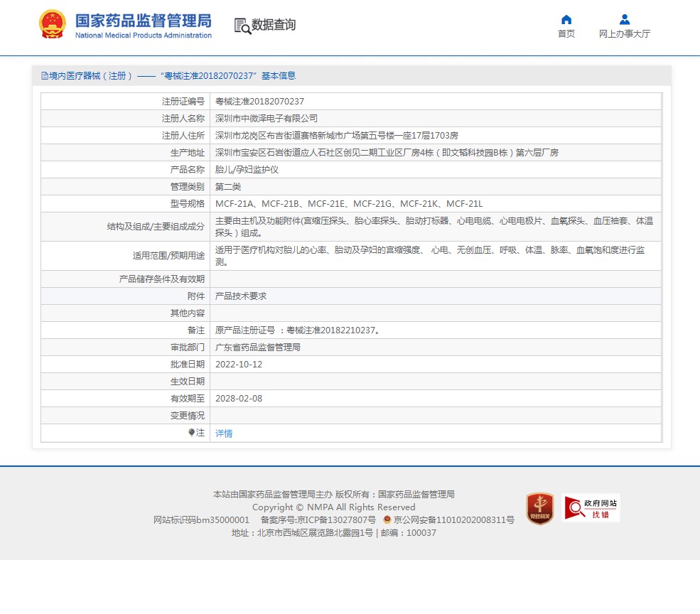
Task: Click the 数据查询 magnifier document icon
Action: pos(242,26)
